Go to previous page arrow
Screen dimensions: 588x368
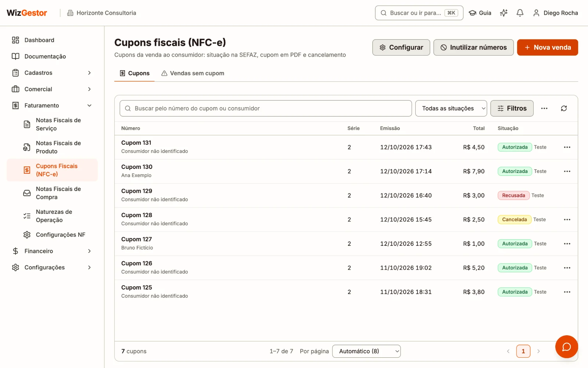click(508, 351)
